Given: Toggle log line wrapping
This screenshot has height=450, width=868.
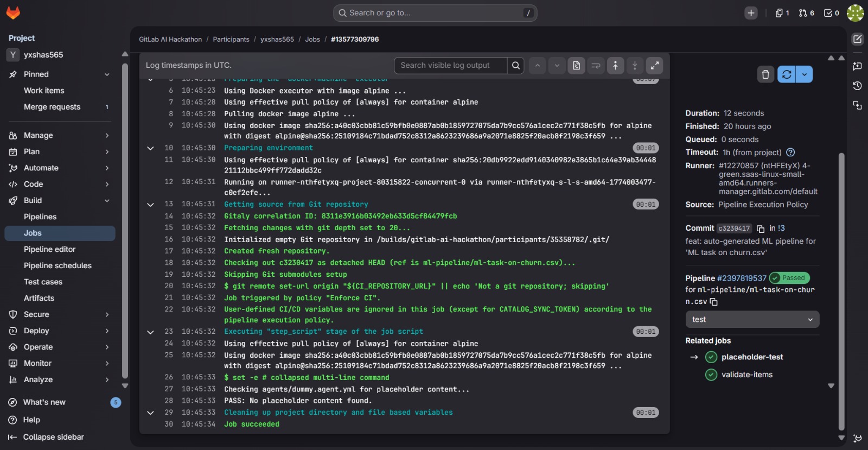Looking at the screenshot, I should [x=596, y=65].
